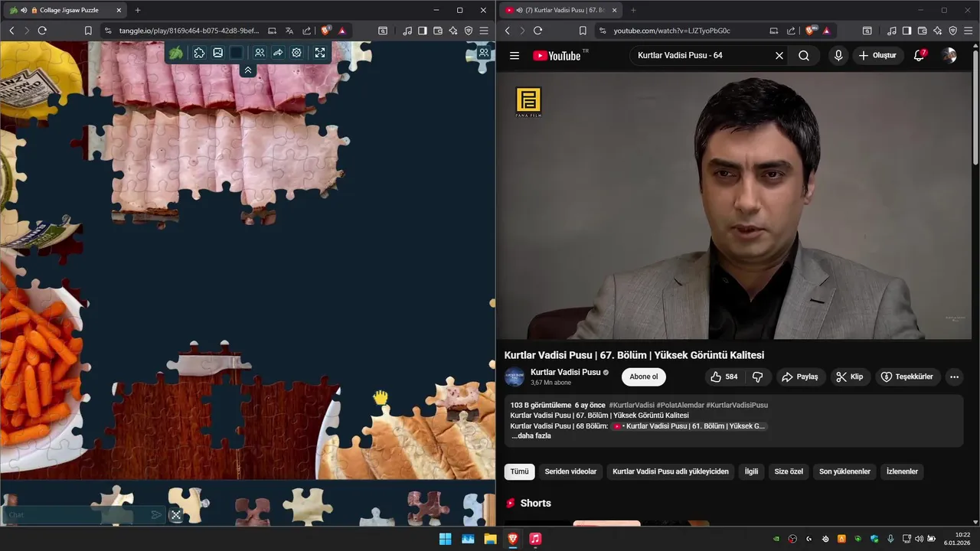Image resolution: width=980 pixels, height=551 pixels.
Task: Select the Collage Jigsaw Puzzle tab
Action: tap(64, 10)
